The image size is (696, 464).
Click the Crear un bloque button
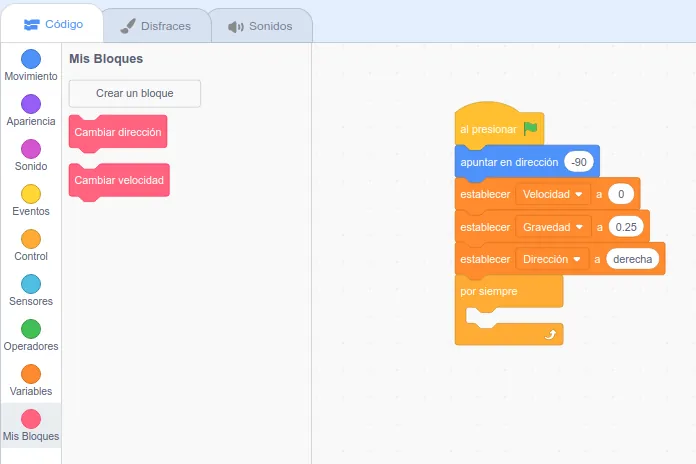click(135, 93)
